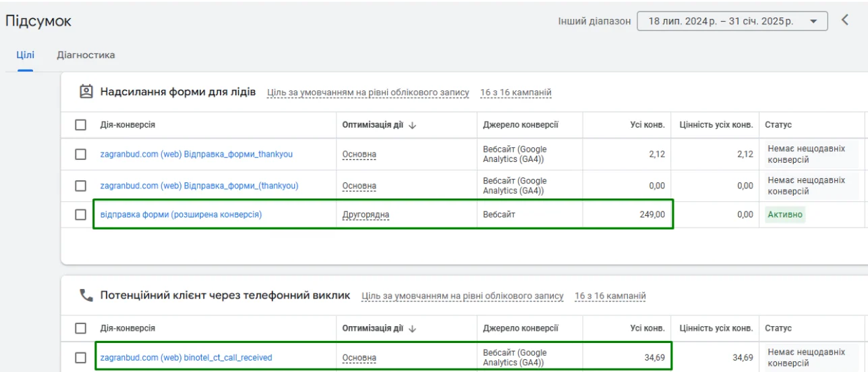Click Вебсайт source in розширена конверсія row

500,215
